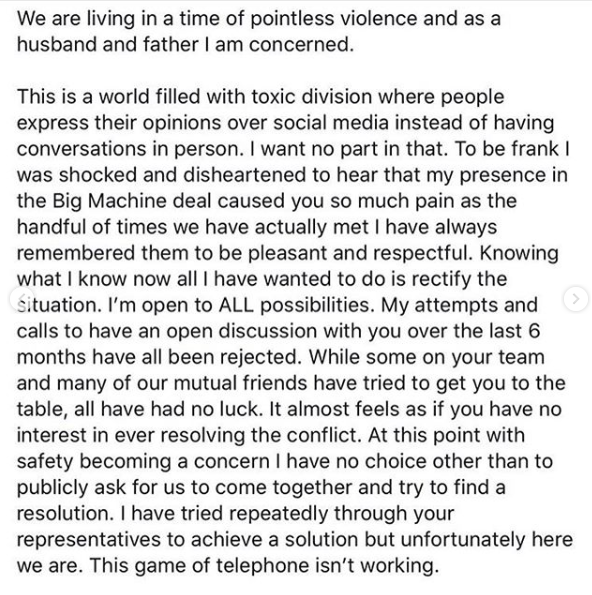Viewport: 592px width, 595px height.
Task: Click the word "ALL" in capitals
Action: [x=236, y=305]
